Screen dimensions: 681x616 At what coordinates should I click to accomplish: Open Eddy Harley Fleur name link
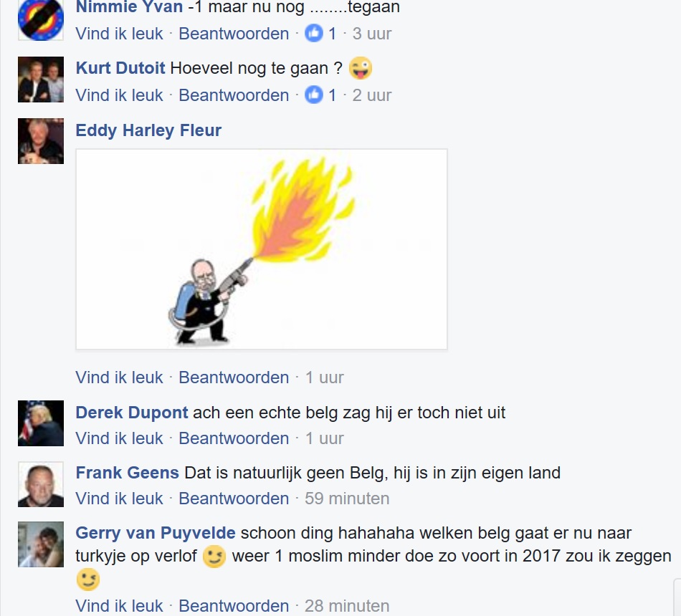click(x=148, y=130)
